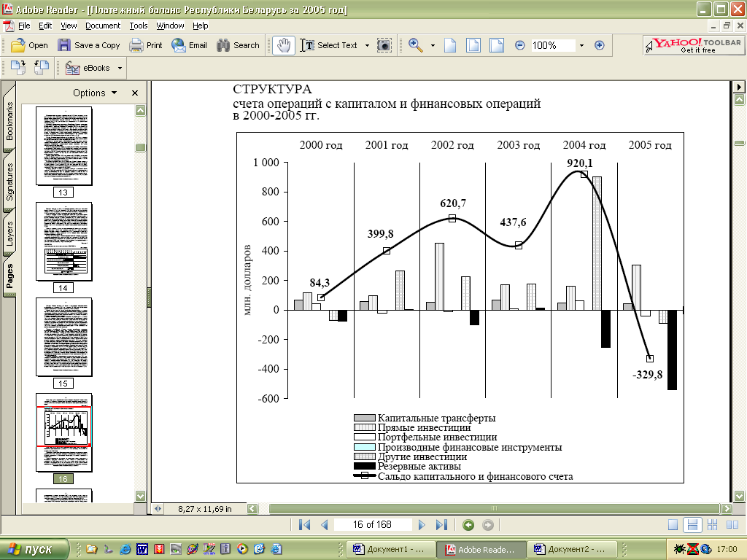Screen dimensions: 747x560
Task: Open the Windows Start menu (пуск)
Action: point(34,549)
